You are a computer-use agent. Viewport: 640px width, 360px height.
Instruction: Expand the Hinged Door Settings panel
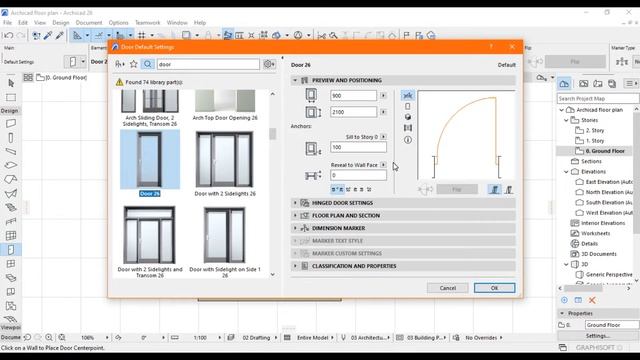pyautogui.click(x=295, y=203)
